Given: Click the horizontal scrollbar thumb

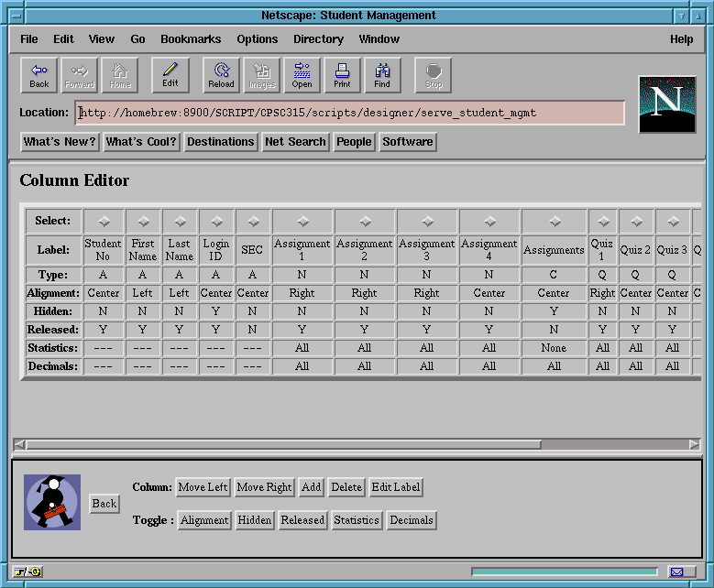Looking at the screenshot, I should coord(283,444).
